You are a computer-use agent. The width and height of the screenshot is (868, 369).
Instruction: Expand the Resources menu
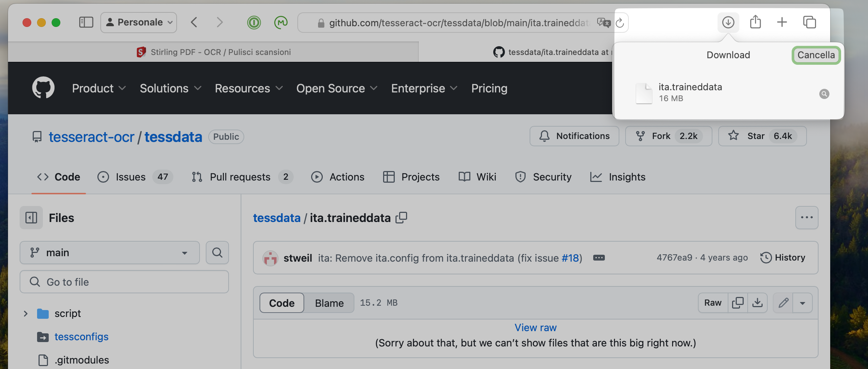[x=249, y=88]
